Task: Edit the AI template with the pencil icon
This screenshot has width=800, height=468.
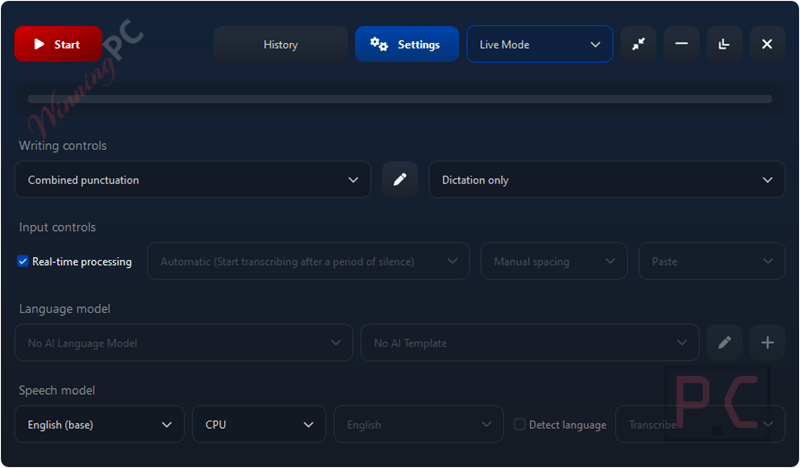Action: pos(724,343)
